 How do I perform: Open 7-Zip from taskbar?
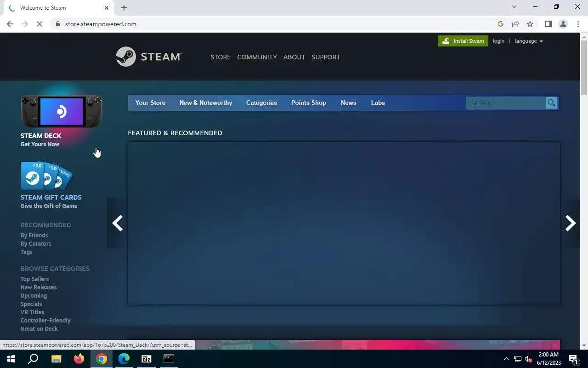click(147, 359)
